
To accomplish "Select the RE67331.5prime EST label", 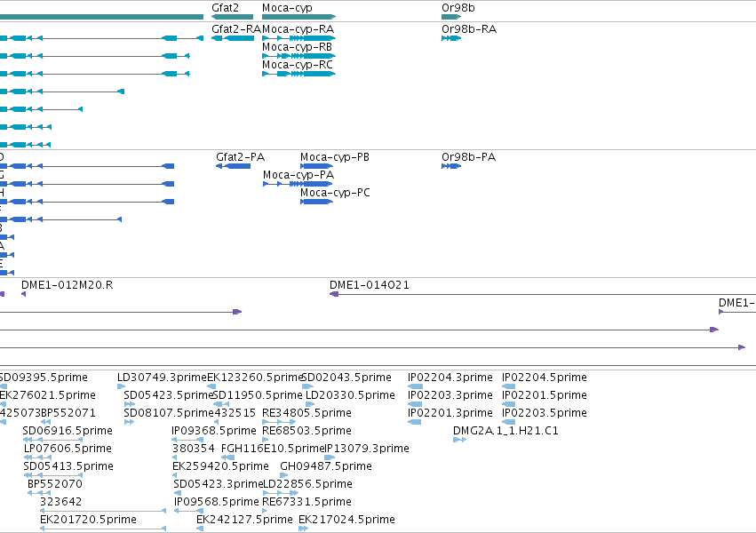I will pos(306,502).
